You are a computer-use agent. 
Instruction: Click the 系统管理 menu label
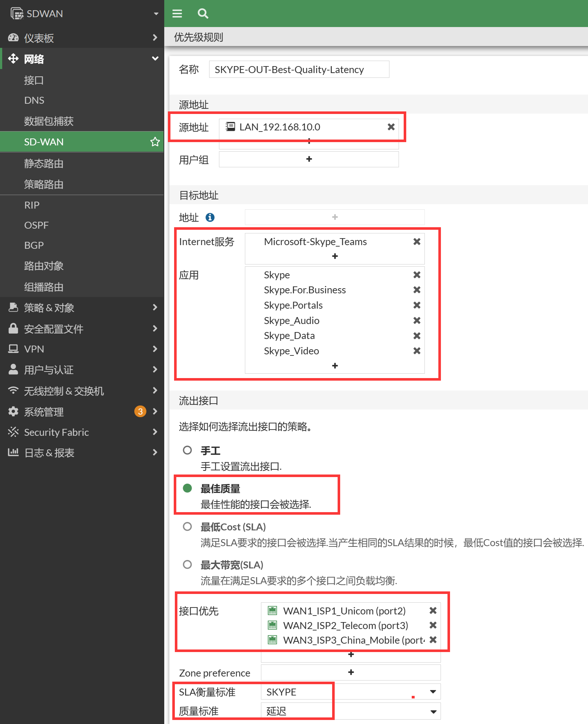click(x=44, y=412)
